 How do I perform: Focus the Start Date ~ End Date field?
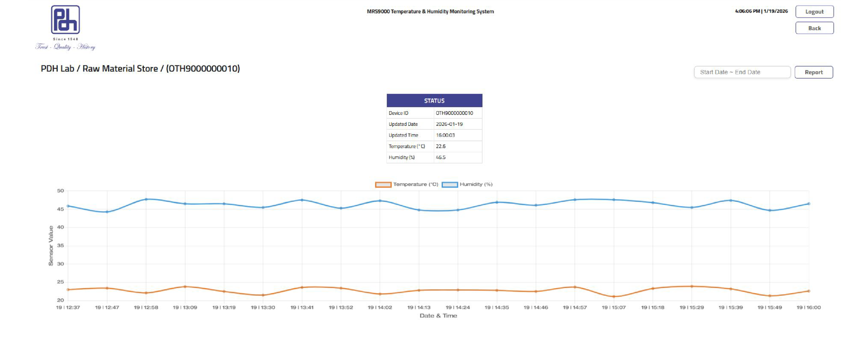tap(742, 72)
